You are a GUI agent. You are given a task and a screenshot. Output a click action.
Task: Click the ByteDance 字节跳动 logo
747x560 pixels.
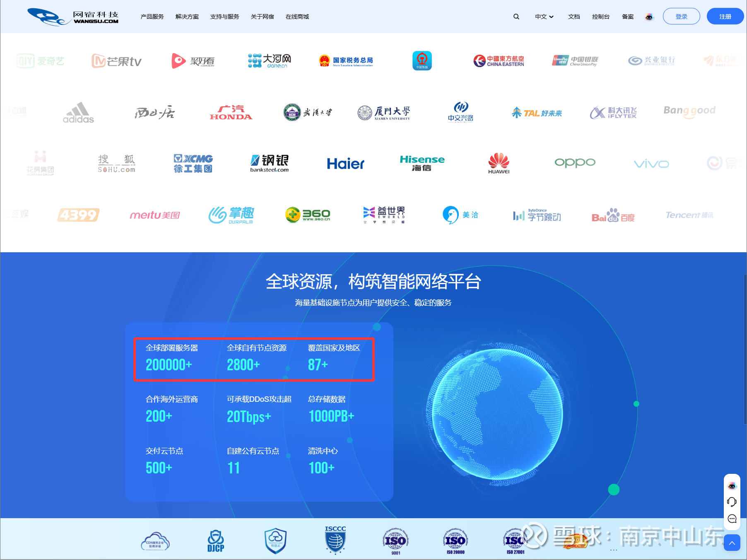tap(537, 215)
